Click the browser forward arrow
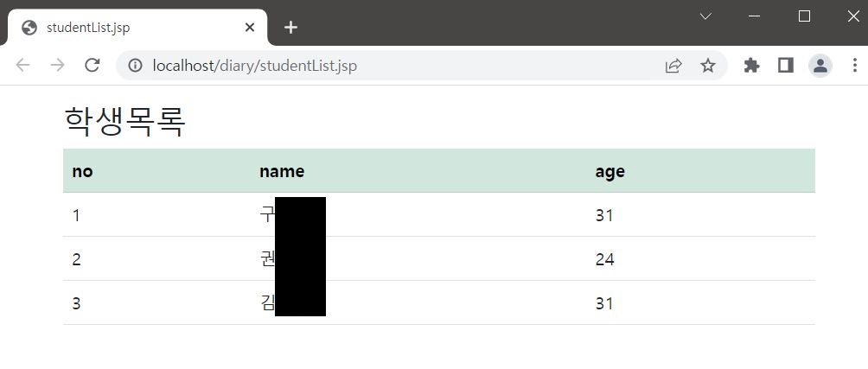 coord(57,66)
